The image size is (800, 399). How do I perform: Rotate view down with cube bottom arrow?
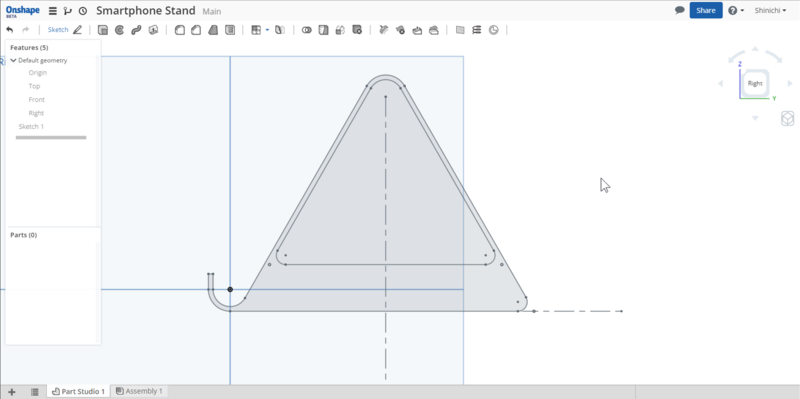pyautogui.click(x=755, y=118)
